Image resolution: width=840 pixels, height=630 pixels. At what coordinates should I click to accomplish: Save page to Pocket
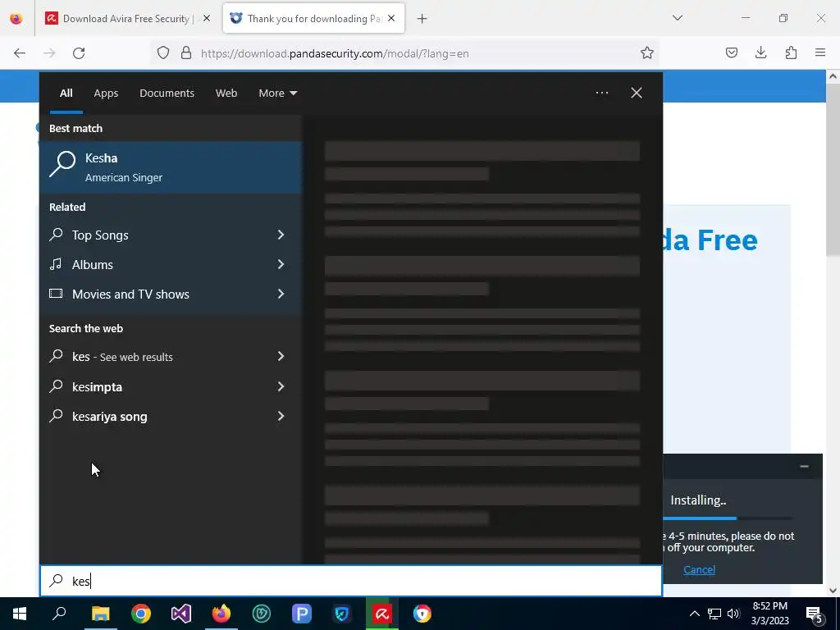tap(731, 52)
